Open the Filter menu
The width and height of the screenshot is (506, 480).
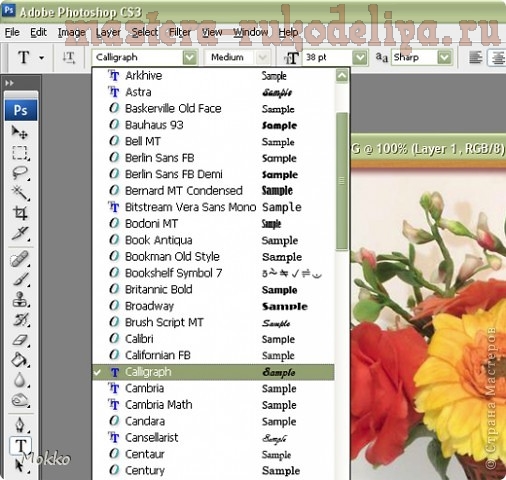click(180, 32)
